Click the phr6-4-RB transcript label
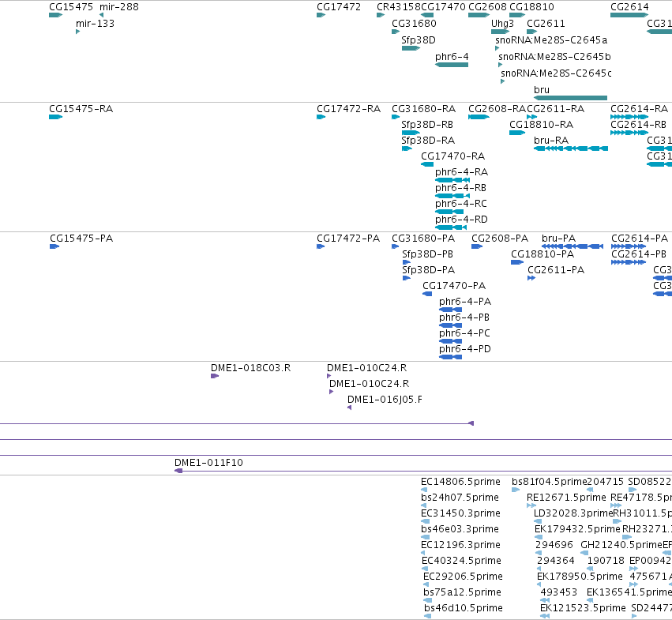 click(x=460, y=188)
